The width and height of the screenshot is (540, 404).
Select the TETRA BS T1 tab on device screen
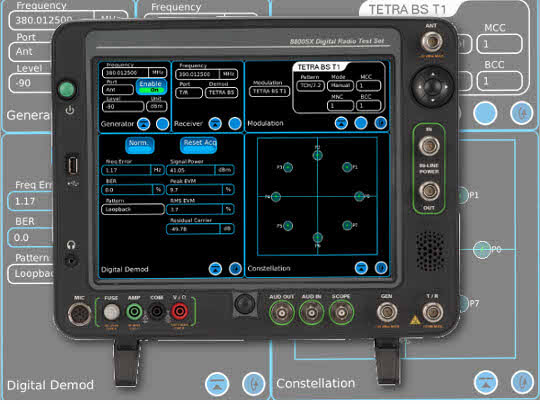point(319,67)
